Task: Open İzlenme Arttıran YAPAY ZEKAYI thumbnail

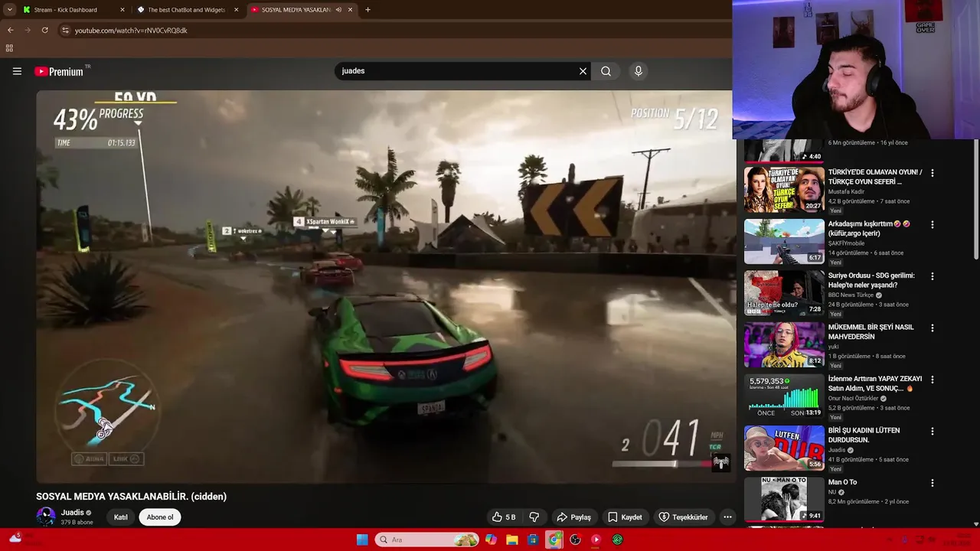Action: pyautogui.click(x=784, y=396)
